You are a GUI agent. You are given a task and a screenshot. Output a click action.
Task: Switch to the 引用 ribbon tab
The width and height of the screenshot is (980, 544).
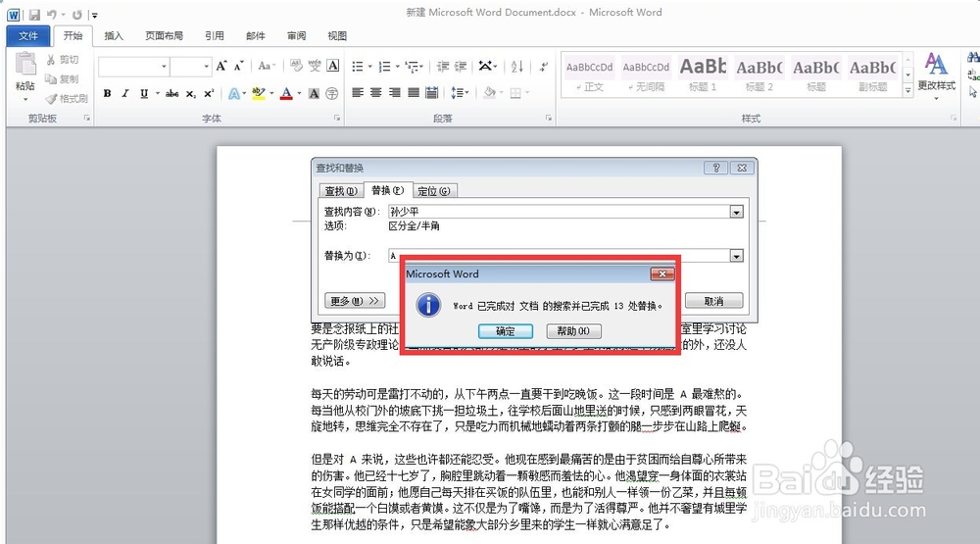pyautogui.click(x=215, y=36)
